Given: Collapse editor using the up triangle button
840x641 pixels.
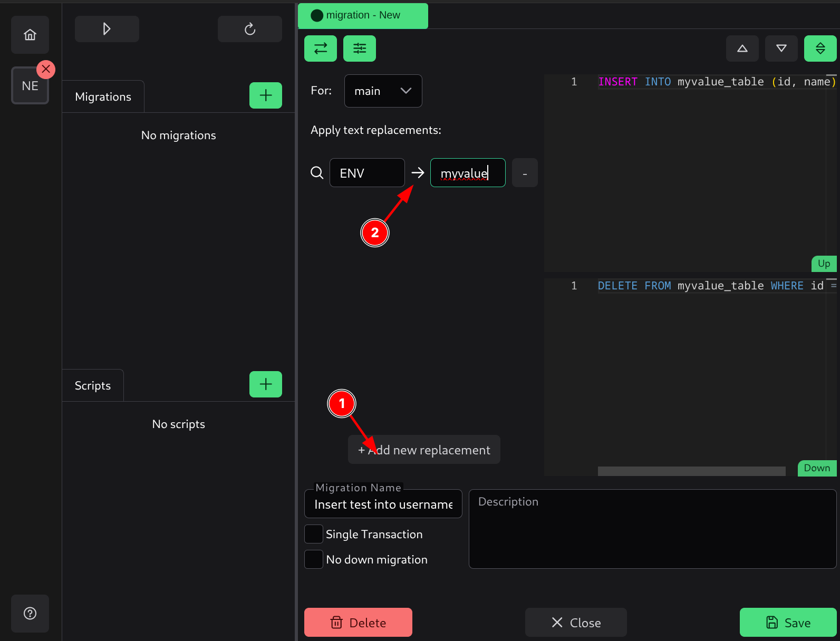Looking at the screenshot, I should coord(742,48).
